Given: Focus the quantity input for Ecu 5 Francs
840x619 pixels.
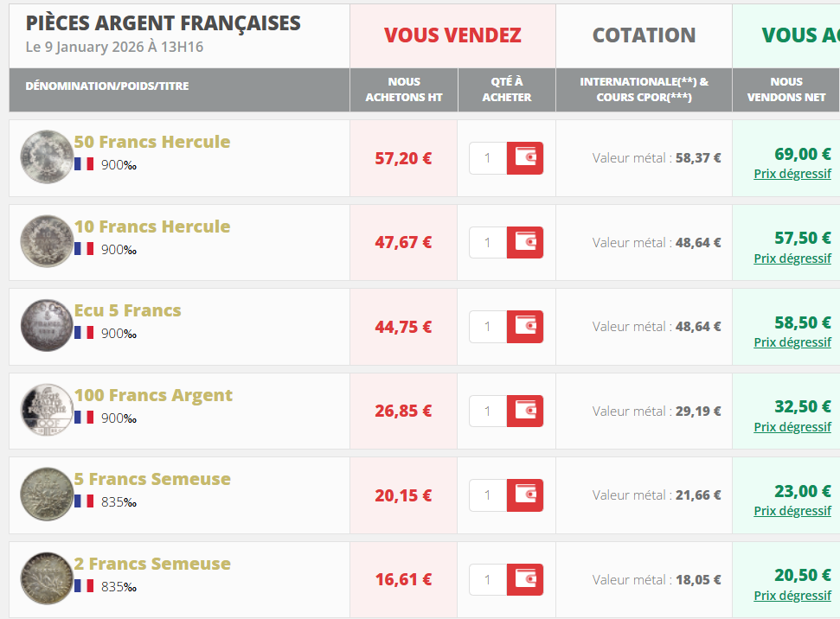Looking at the screenshot, I should click(488, 327).
